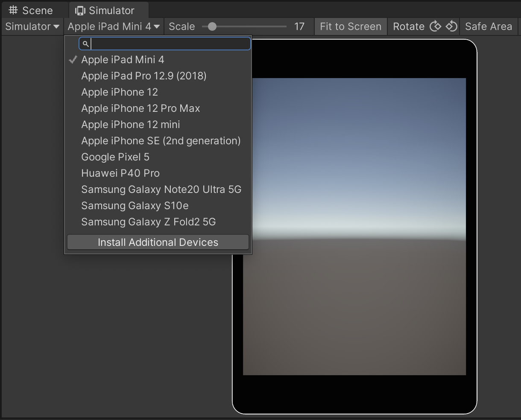
Task: Click the Scale slider handle
Action: click(x=212, y=26)
